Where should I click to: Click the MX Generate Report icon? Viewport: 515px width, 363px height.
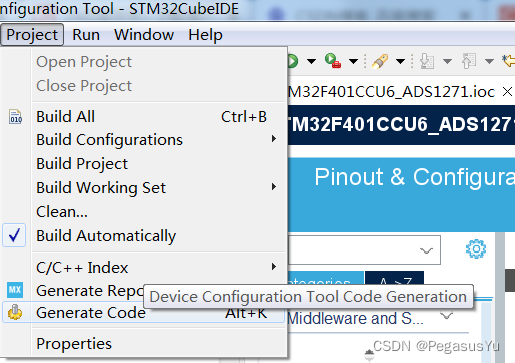point(15,290)
